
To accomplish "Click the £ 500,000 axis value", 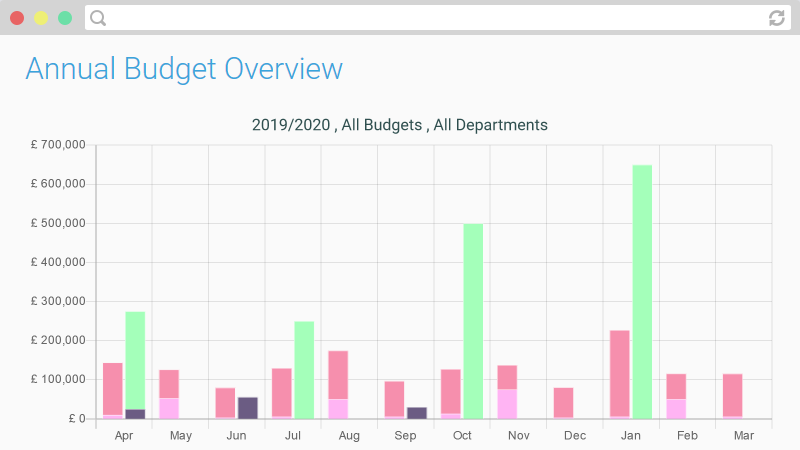I will coord(58,223).
